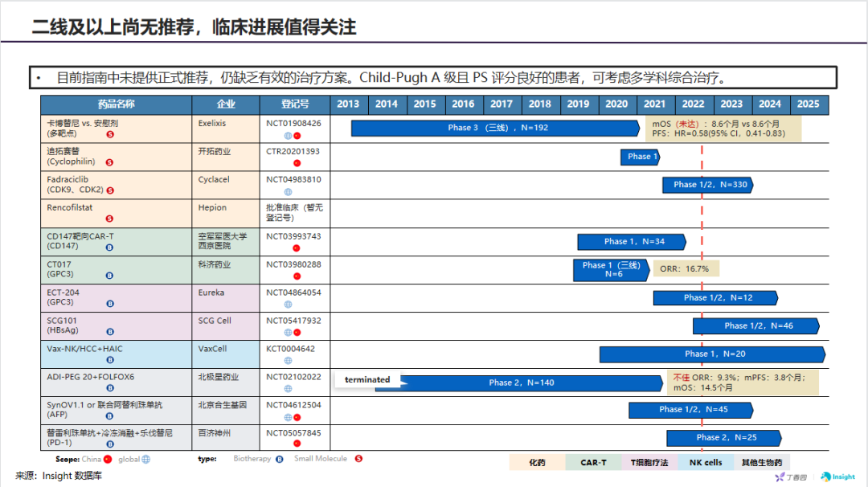Click the B icon in SCG101 (HBsAg) row
The height and width of the screenshot is (487, 868).
(x=110, y=332)
